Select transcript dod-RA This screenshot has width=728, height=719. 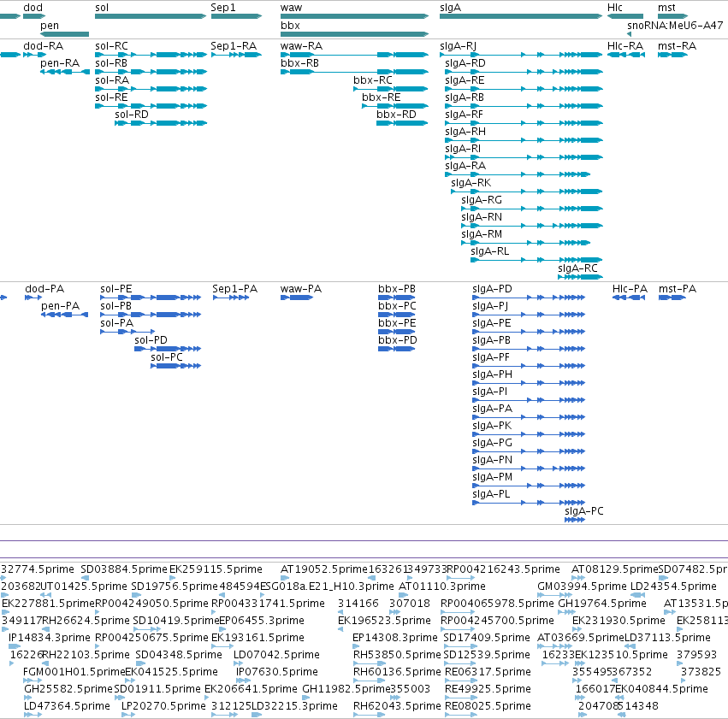pos(43,46)
